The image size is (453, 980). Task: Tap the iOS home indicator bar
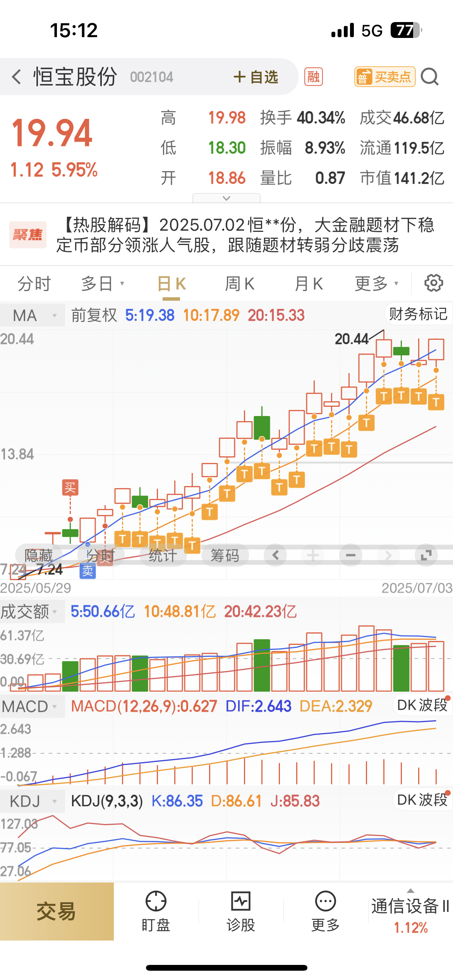(x=226, y=968)
